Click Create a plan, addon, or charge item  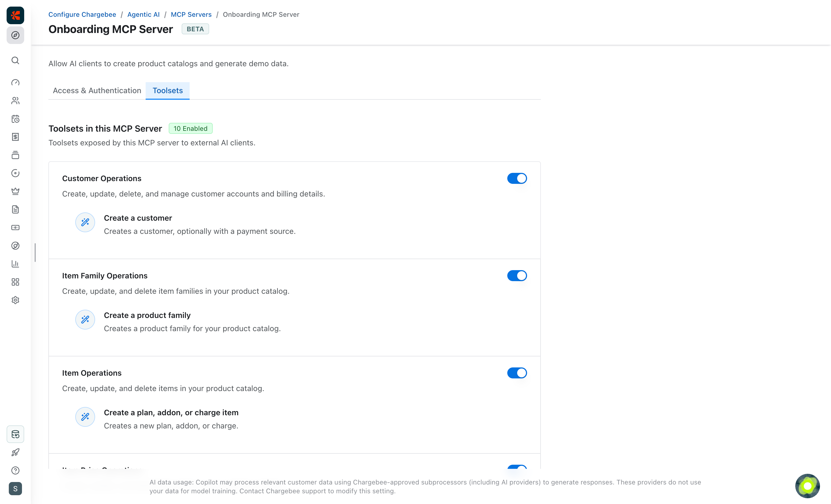coord(171,412)
